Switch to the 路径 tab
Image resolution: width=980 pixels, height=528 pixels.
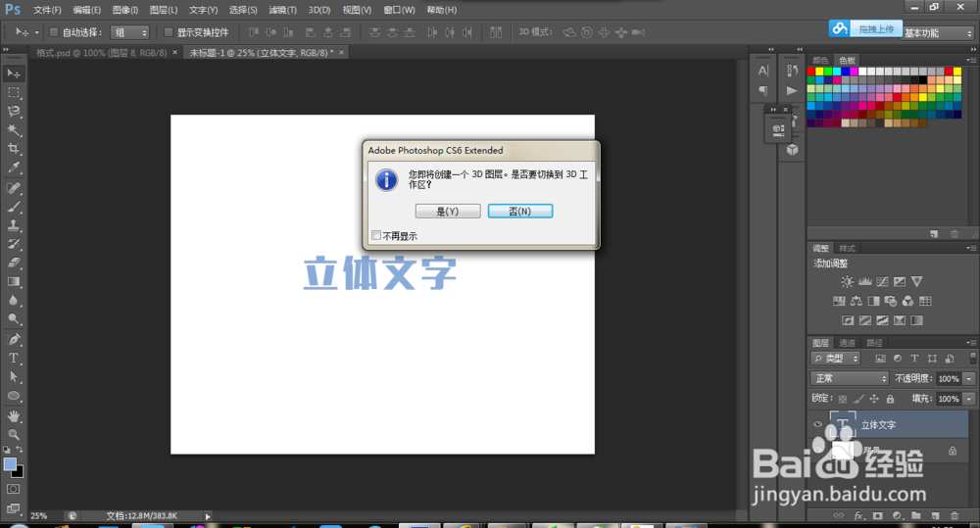pyautogui.click(x=874, y=343)
